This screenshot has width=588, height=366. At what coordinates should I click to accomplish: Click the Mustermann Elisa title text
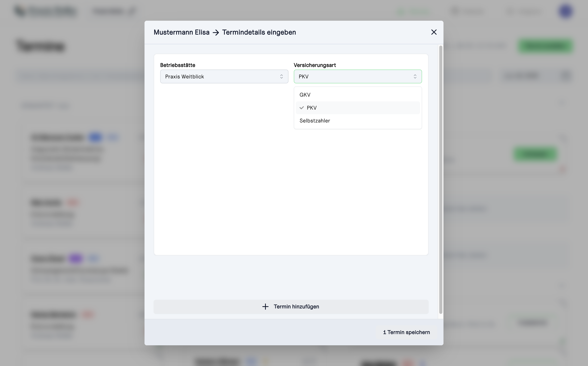[x=181, y=32]
